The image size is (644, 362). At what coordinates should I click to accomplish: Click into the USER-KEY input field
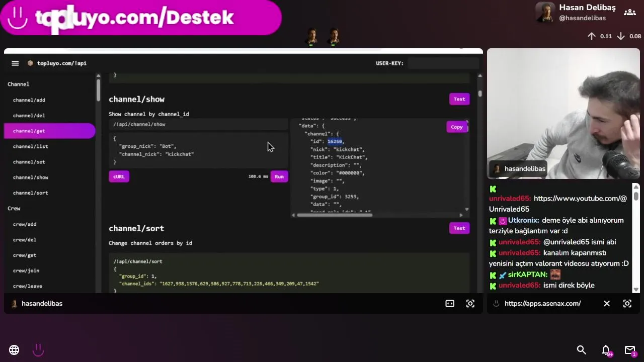coord(443,63)
